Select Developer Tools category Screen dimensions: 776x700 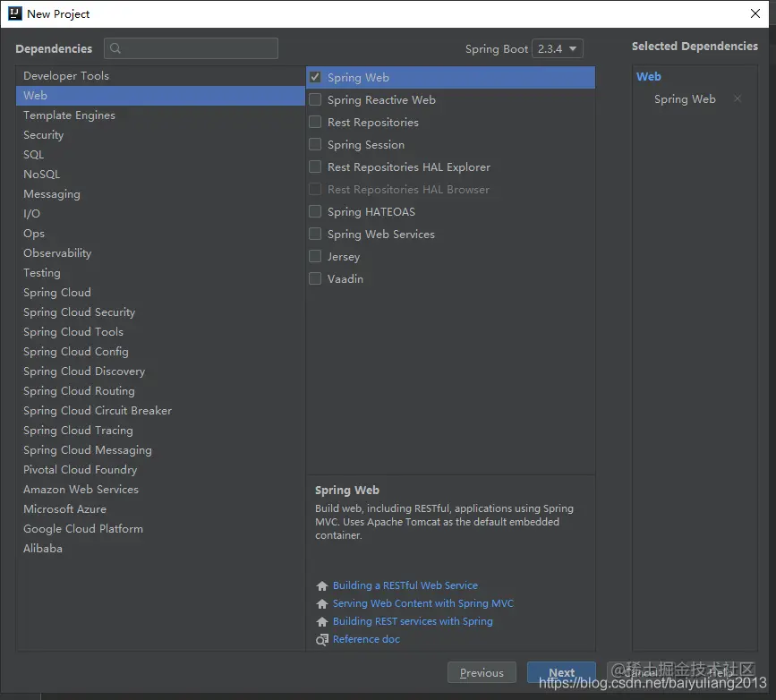160,76
